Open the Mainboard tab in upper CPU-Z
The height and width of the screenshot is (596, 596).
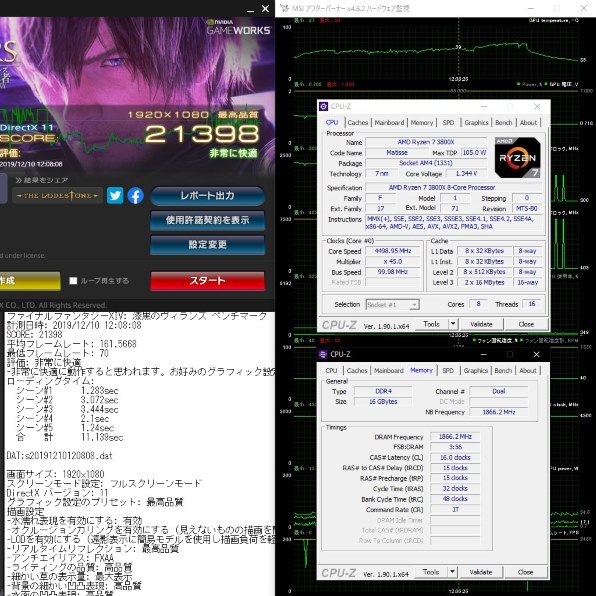(389, 122)
